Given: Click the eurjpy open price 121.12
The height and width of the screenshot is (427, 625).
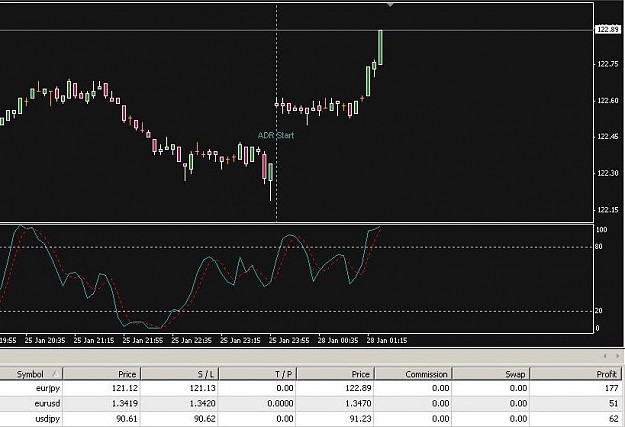Looking at the screenshot, I should pos(125,388).
